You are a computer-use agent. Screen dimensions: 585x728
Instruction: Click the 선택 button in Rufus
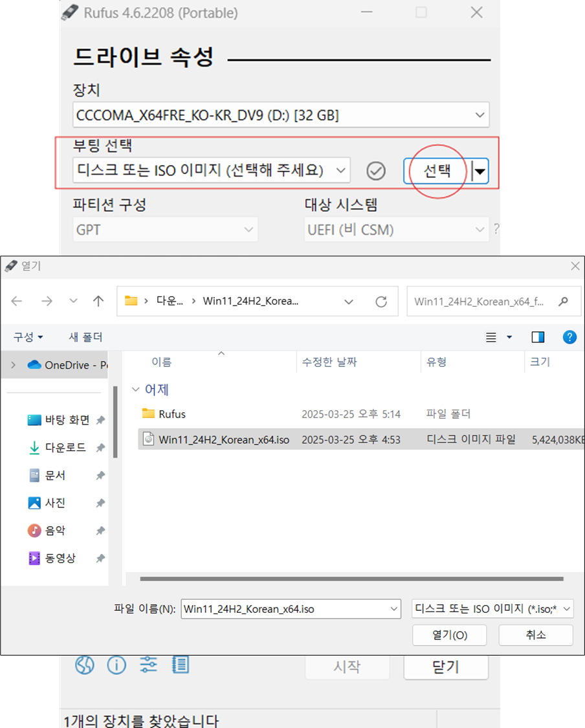point(437,171)
